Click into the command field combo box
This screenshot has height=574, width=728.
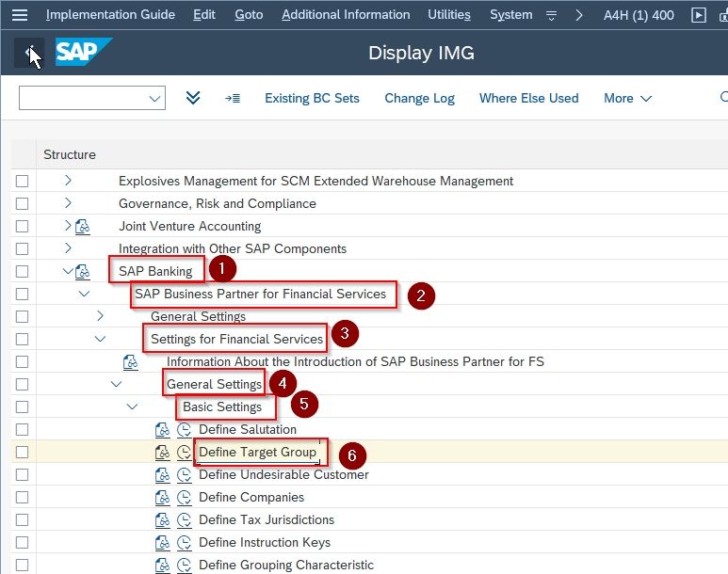click(92, 98)
